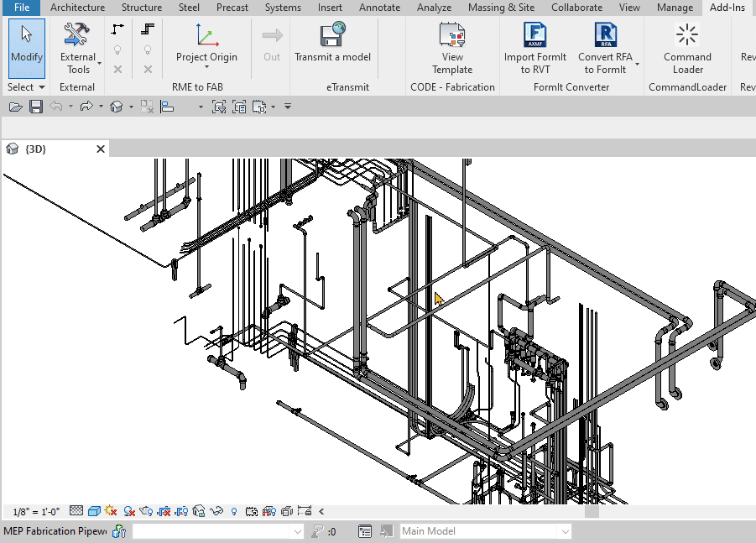Toggle Visual Style in view control bar
Screen dimensions: 756x543
point(94,510)
